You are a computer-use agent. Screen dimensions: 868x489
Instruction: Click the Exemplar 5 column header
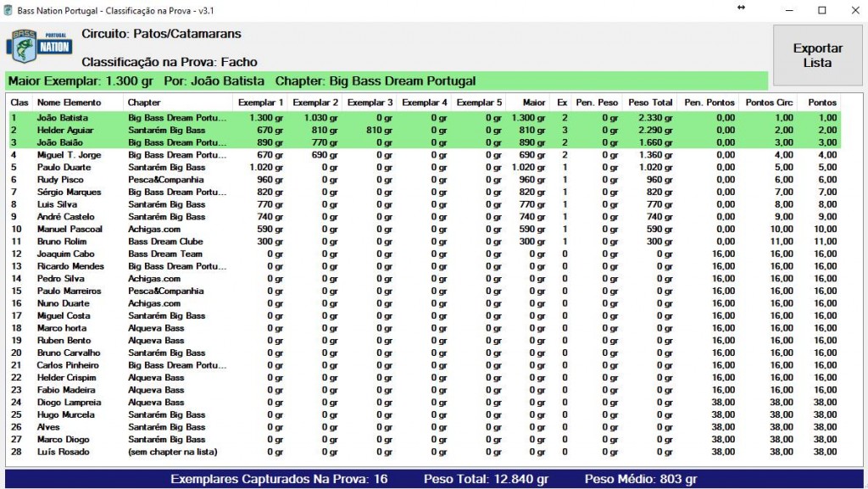coord(479,103)
